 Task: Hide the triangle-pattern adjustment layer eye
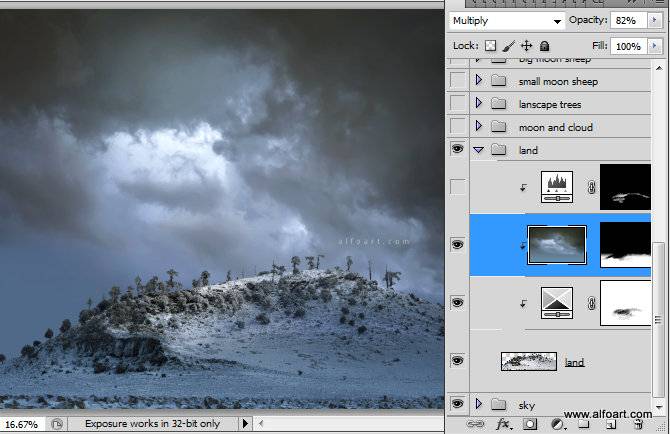[x=457, y=303]
